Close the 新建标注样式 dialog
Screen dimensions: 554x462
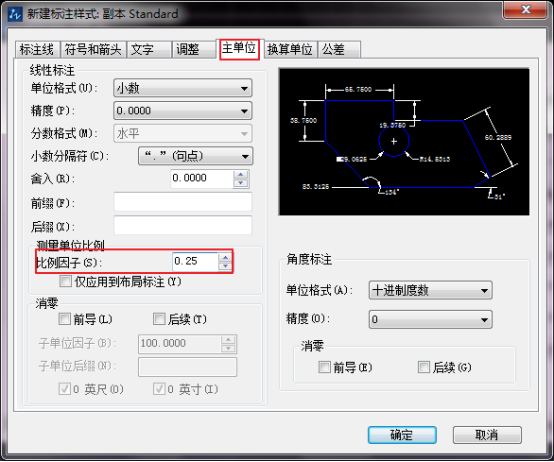pyautogui.click(x=525, y=9)
